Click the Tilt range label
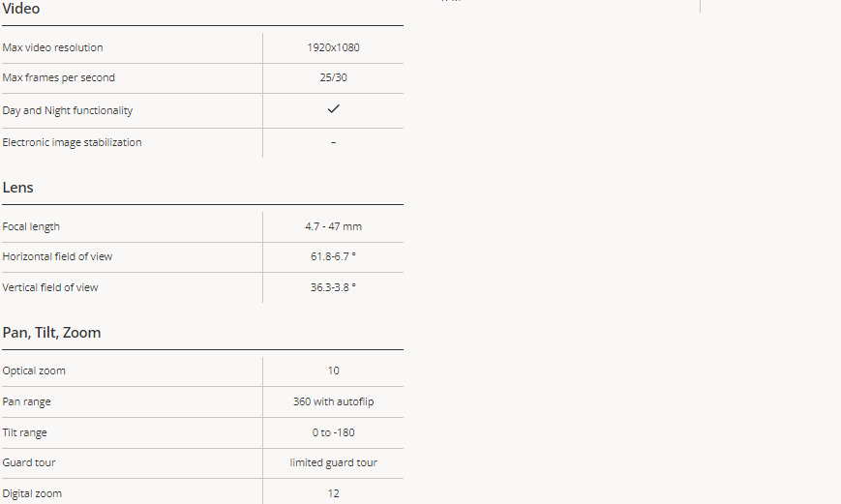This screenshot has width=841, height=504. [24, 432]
